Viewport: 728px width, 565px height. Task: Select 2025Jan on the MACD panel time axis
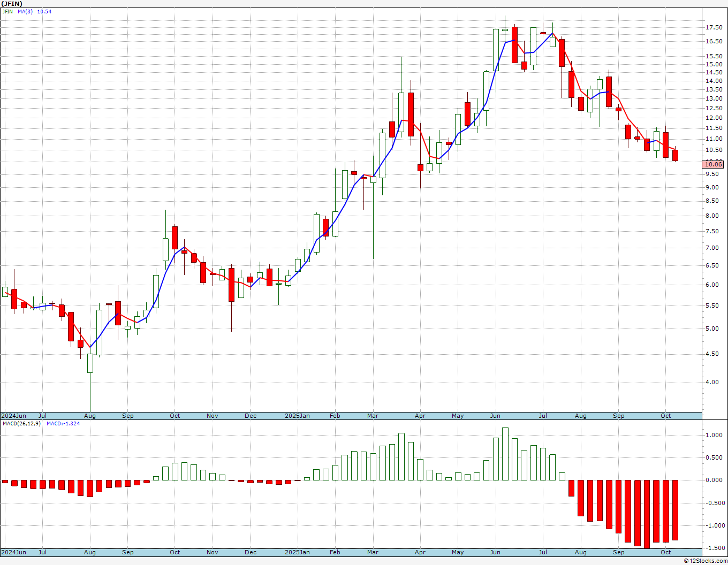point(297,552)
